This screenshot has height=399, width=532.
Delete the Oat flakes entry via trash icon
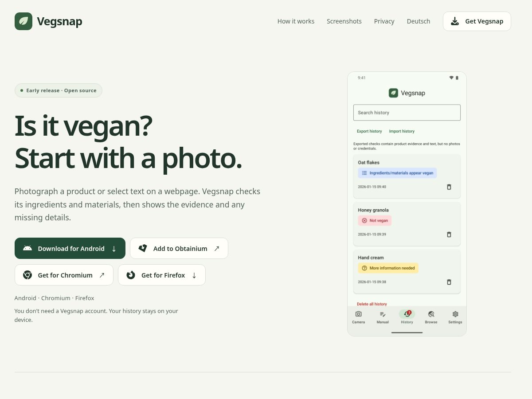tap(449, 187)
